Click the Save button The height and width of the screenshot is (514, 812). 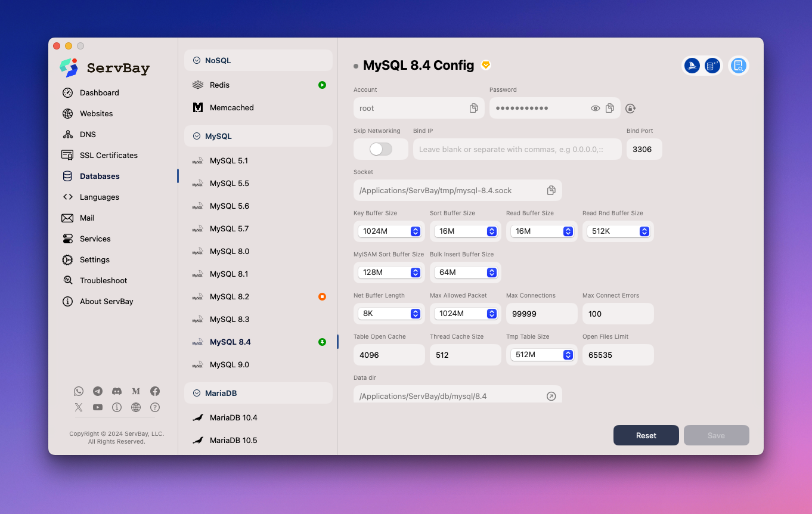pos(717,435)
